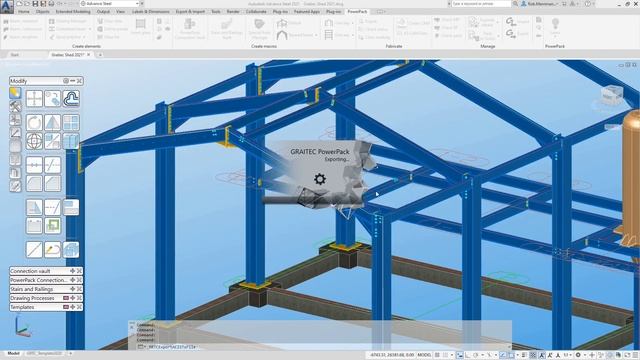640x360 pixels.
Task: Open the Tools ribbon tab
Action: coord(216,12)
